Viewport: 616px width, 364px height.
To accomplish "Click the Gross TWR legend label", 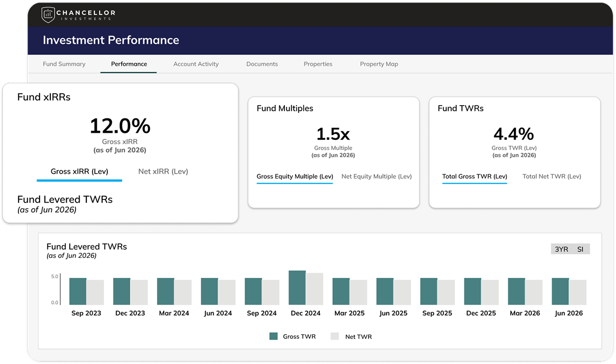I will (x=299, y=337).
